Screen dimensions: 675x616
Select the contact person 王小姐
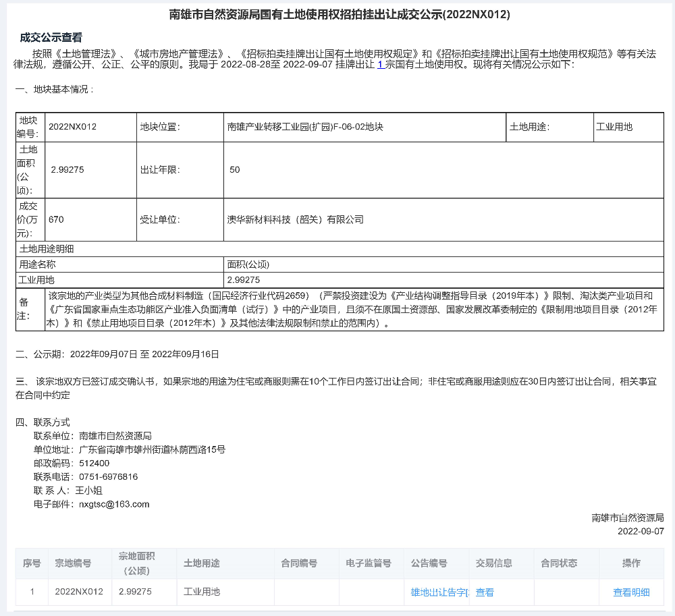click(88, 491)
